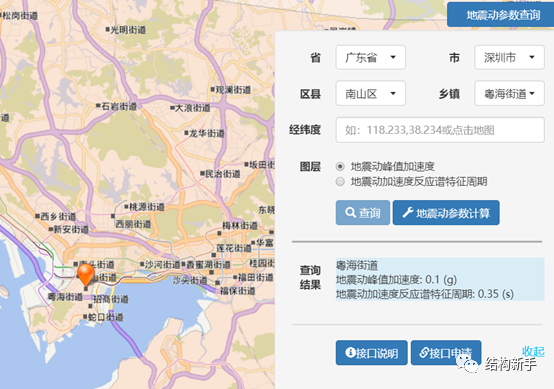Click the 光明街道 label on the map
554x389 pixels.
pos(128,30)
